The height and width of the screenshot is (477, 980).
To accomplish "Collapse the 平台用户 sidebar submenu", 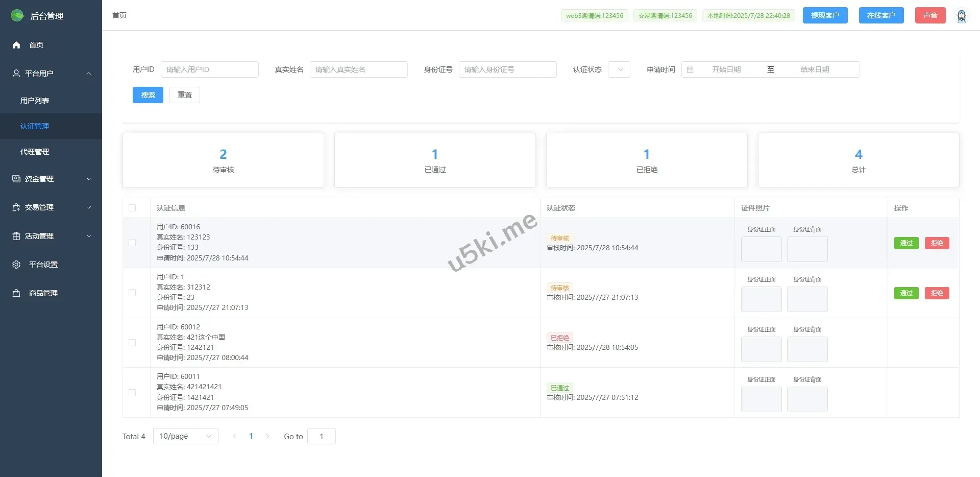I will tap(89, 74).
